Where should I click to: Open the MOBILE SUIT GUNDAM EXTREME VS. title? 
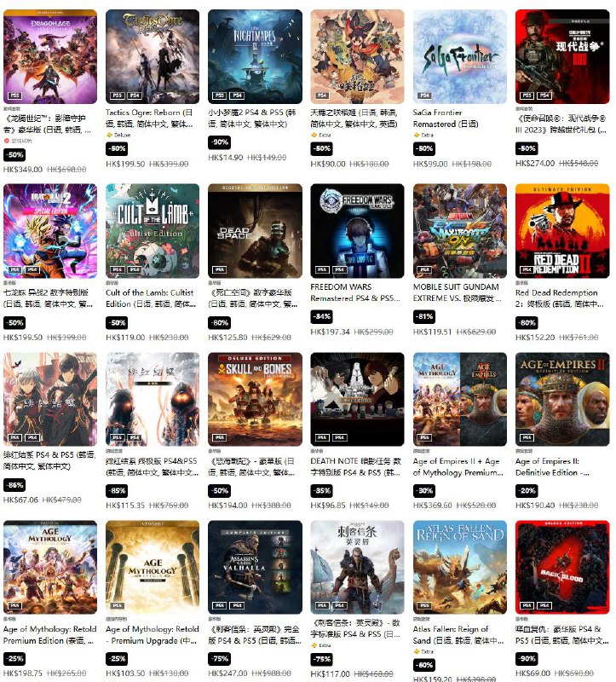click(458, 292)
